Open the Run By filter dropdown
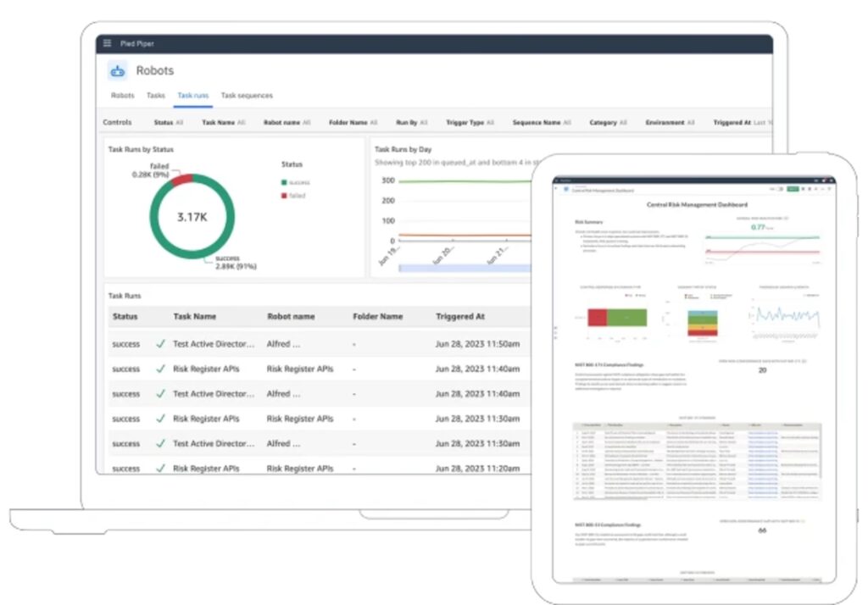This screenshot has width=868, height=605. pyautogui.click(x=412, y=123)
